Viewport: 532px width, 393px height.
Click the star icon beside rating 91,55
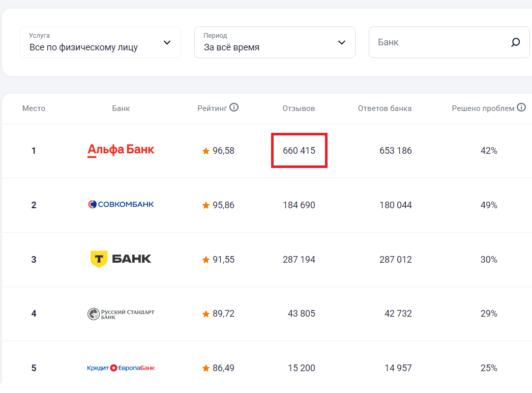coord(205,260)
